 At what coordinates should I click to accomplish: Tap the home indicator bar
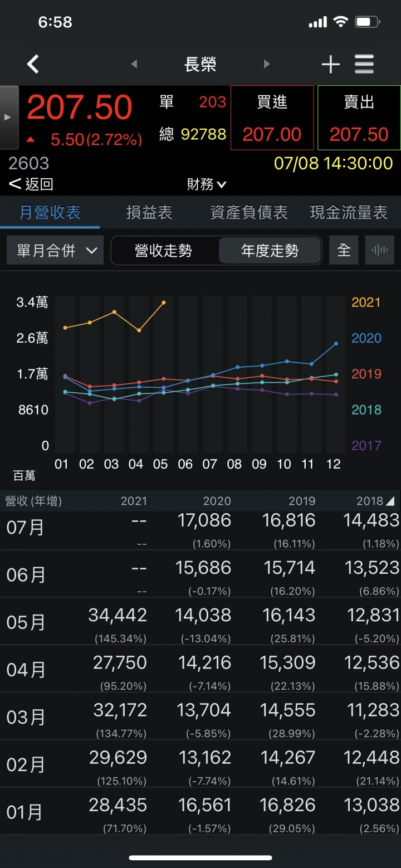(x=200, y=857)
